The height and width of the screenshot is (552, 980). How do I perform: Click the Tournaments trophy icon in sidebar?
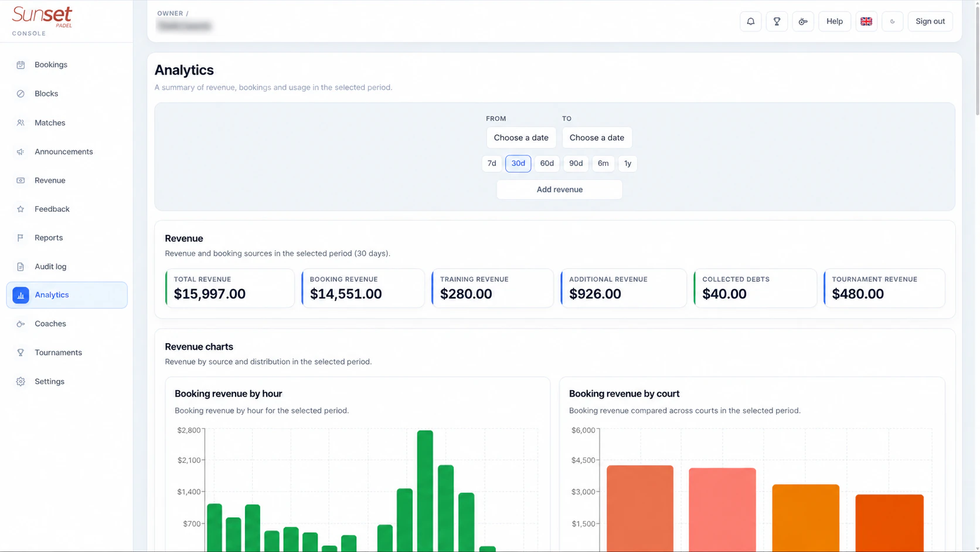pyautogui.click(x=21, y=353)
